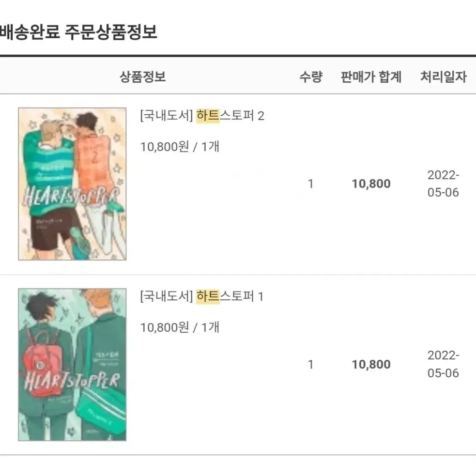The width and height of the screenshot is (476, 476).
Task: Click the bold 10,800 total for 하트스토퍼 1
Action: point(371,364)
